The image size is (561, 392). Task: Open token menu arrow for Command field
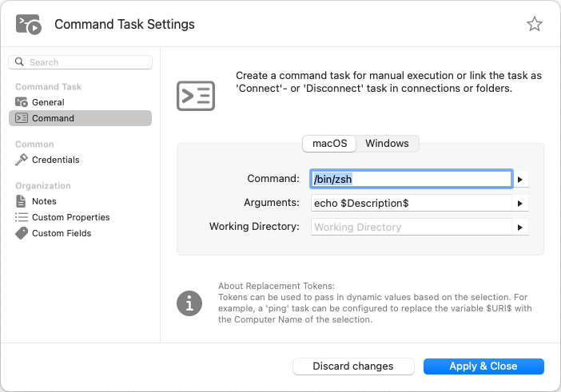point(521,180)
